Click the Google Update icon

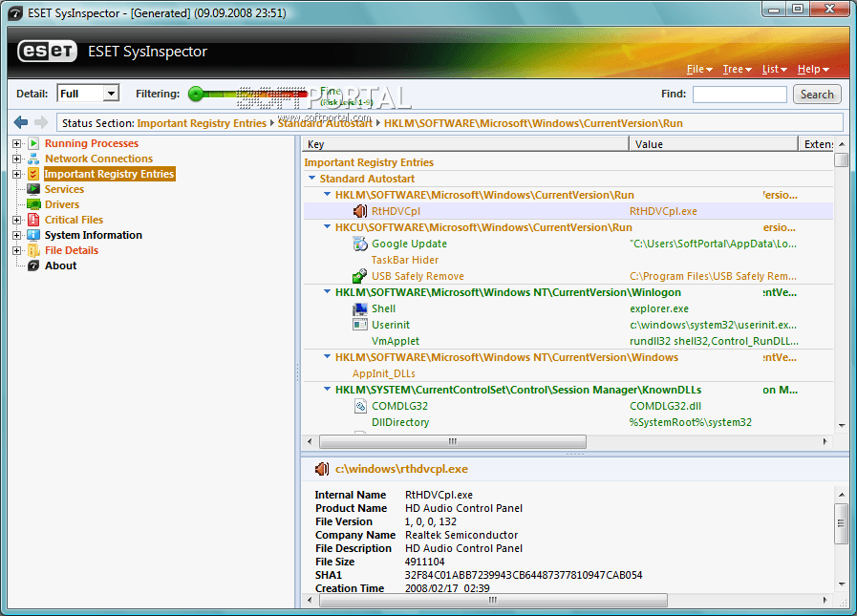point(359,244)
